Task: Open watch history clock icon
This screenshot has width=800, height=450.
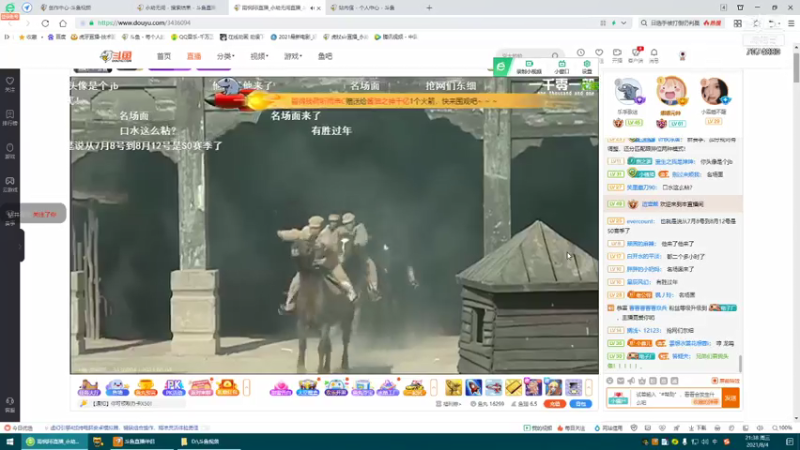Action: click(x=581, y=53)
